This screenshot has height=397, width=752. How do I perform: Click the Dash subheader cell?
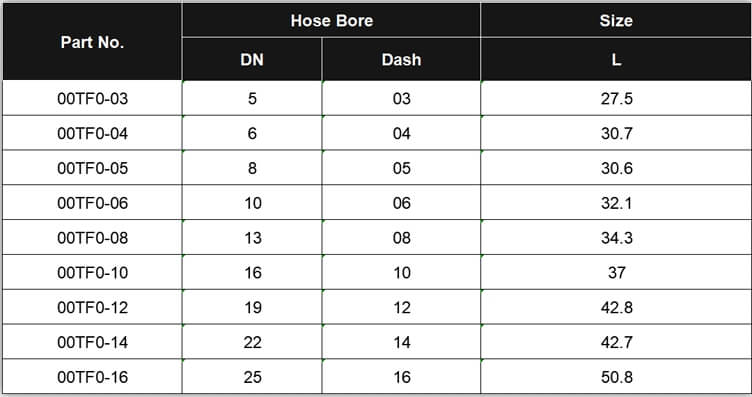click(401, 59)
